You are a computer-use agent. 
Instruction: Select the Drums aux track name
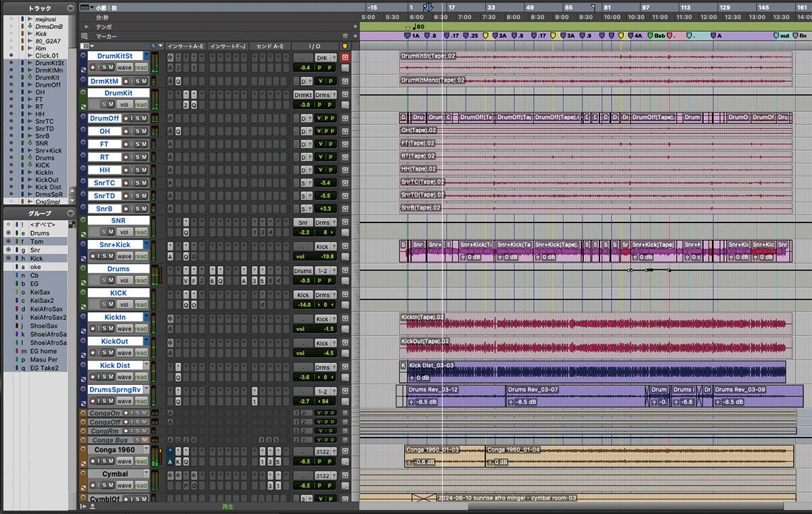tap(118, 268)
